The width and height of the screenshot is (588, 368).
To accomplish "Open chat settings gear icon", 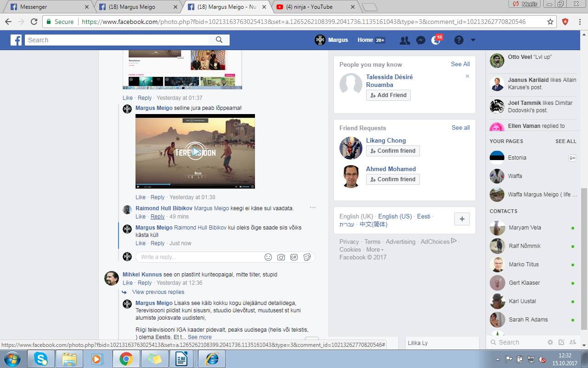I will tap(550, 342).
